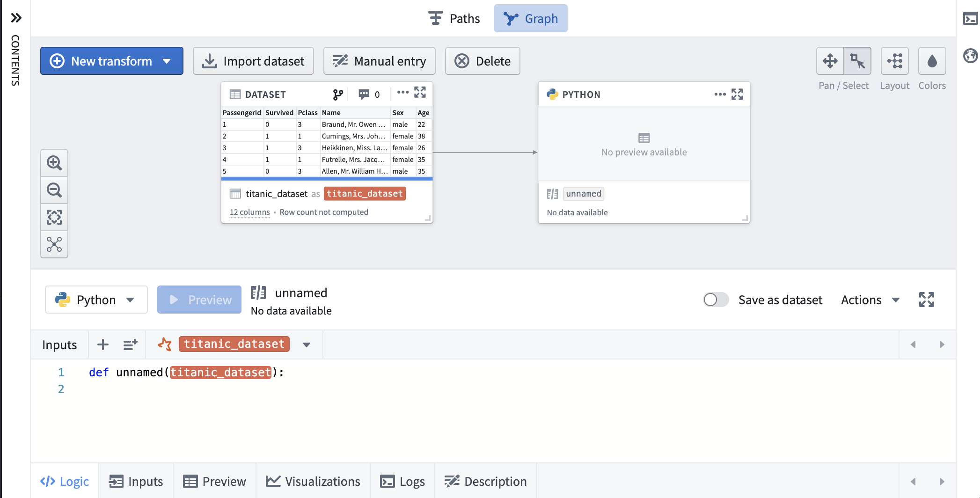
Task: Open the Python language dropdown
Action: click(x=96, y=300)
